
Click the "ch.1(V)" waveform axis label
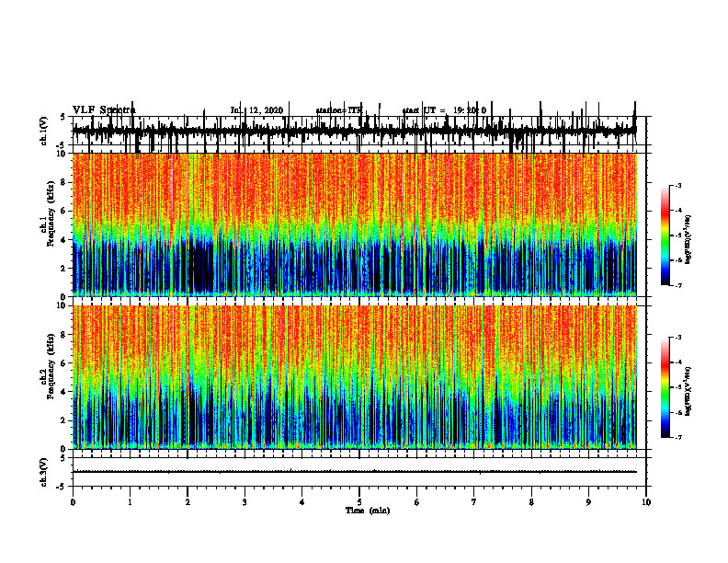tap(43, 131)
